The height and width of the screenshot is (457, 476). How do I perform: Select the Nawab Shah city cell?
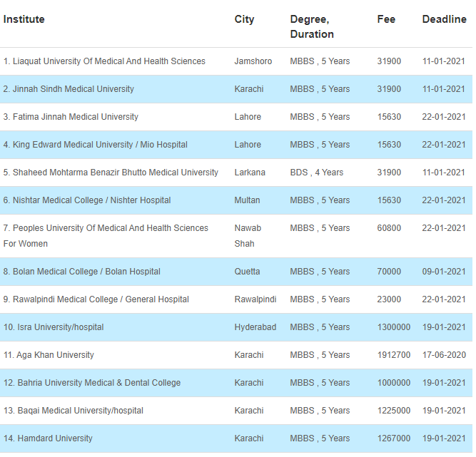pyautogui.click(x=248, y=236)
